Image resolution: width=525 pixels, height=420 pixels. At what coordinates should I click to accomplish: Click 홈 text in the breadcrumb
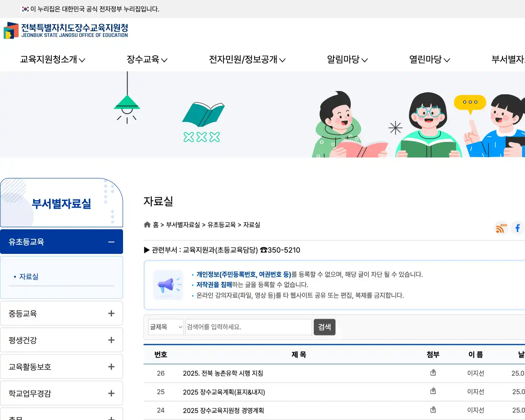[156, 225]
